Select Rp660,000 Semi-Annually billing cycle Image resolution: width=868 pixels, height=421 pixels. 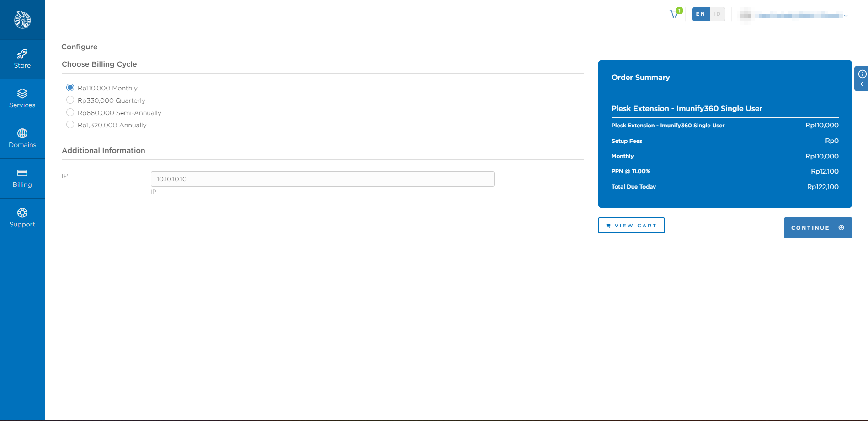tap(70, 112)
